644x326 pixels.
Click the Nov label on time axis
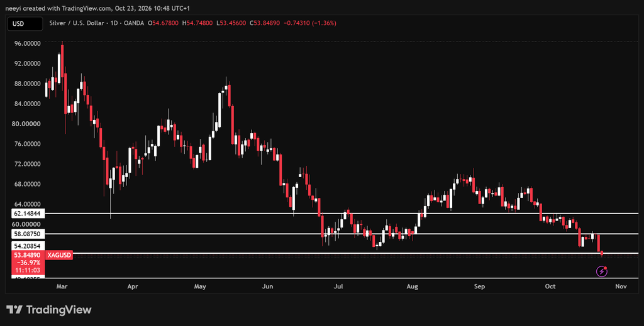621,286
